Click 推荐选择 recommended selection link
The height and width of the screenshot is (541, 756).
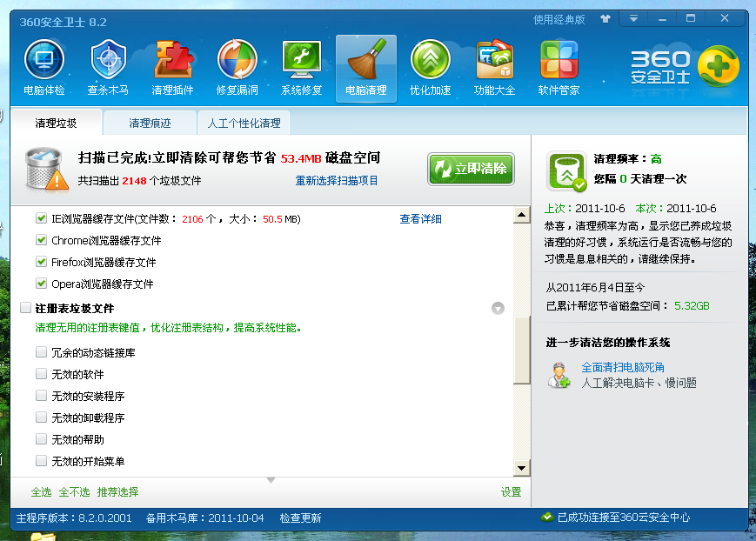pos(117,491)
